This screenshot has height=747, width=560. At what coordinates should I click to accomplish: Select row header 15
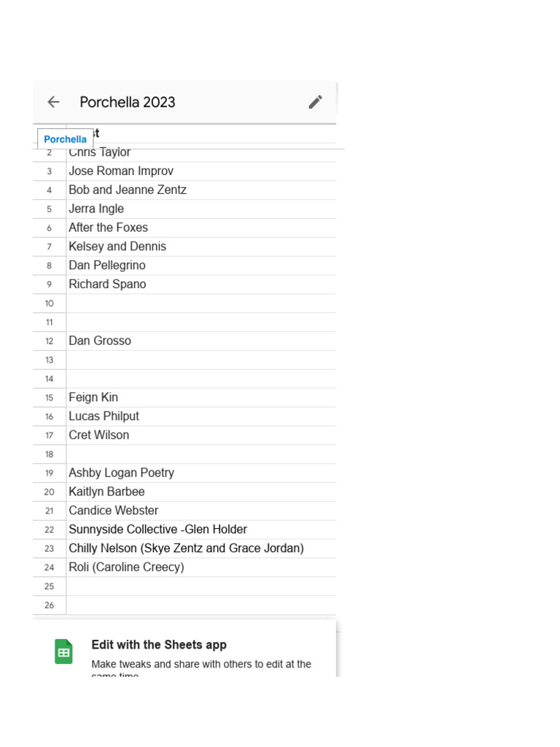point(50,398)
